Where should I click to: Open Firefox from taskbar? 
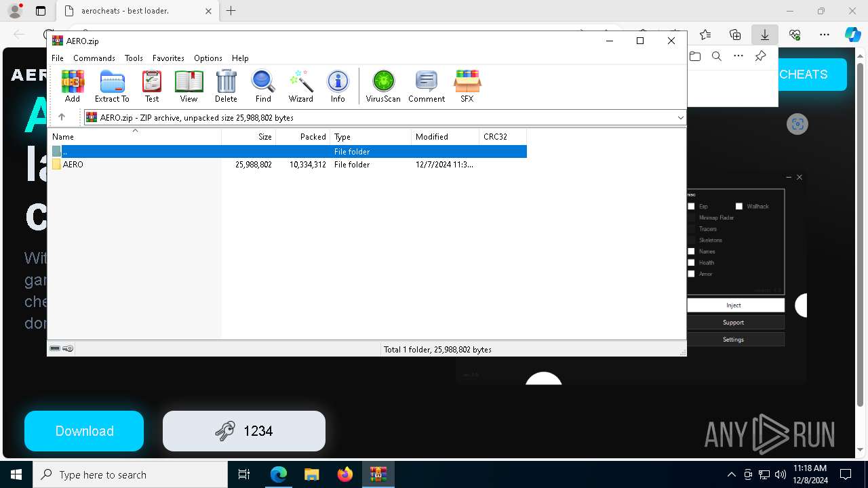(x=344, y=474)
